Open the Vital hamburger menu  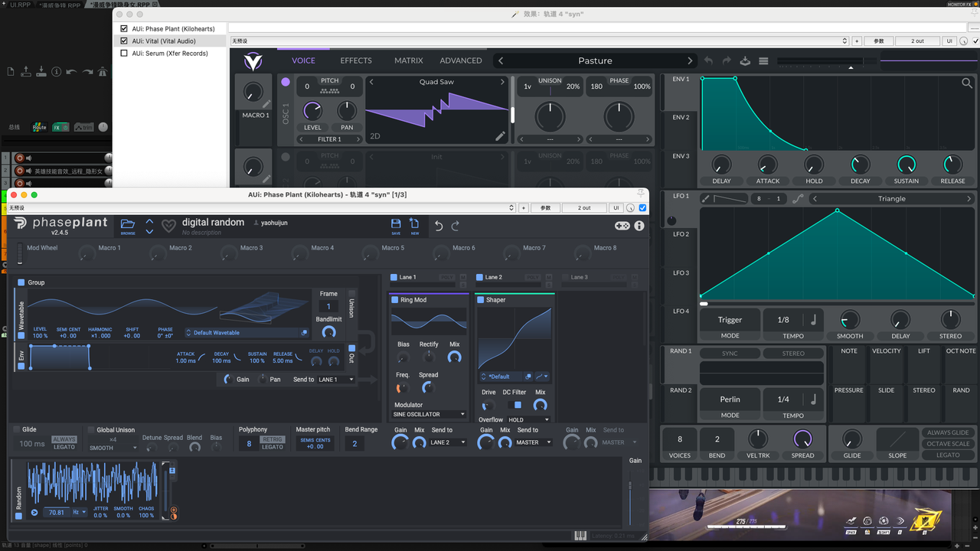(763, 61)
